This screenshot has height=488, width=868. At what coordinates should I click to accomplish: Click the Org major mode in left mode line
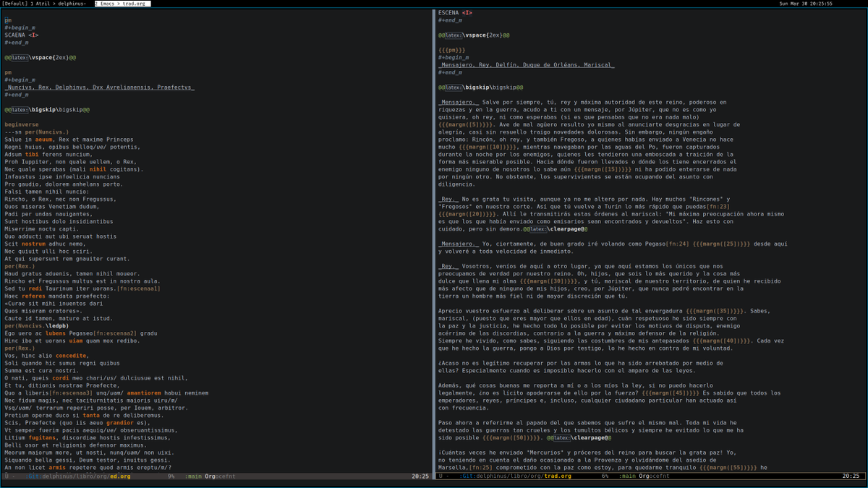(210, 476)
